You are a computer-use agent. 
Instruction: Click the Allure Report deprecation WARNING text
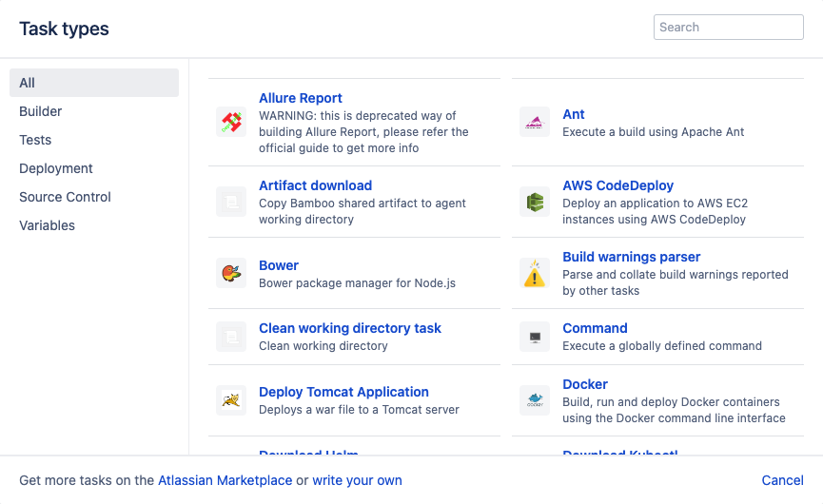[x=363, y=132]
